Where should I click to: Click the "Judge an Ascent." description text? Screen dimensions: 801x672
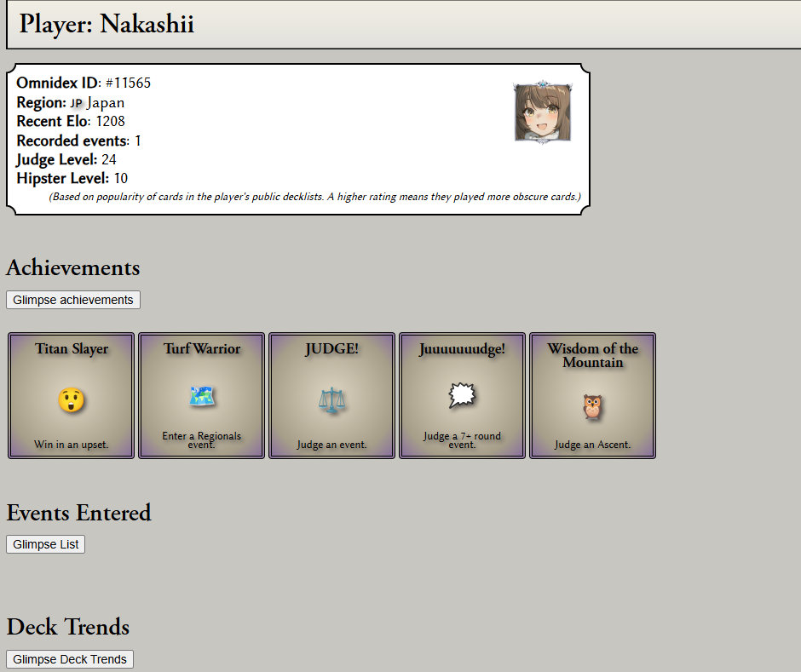click(x=592, y=445)
